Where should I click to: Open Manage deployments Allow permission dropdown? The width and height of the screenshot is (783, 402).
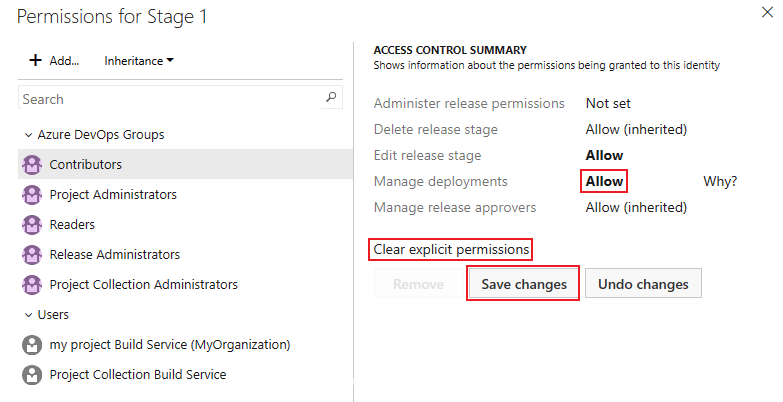[604, 181]
